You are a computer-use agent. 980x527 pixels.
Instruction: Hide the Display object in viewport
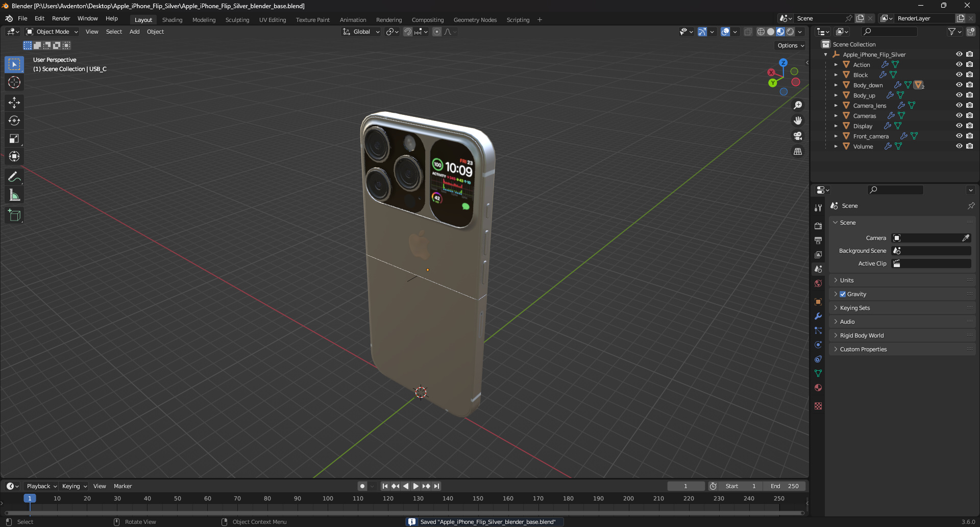pyautogui.click(x=959, y=126)
